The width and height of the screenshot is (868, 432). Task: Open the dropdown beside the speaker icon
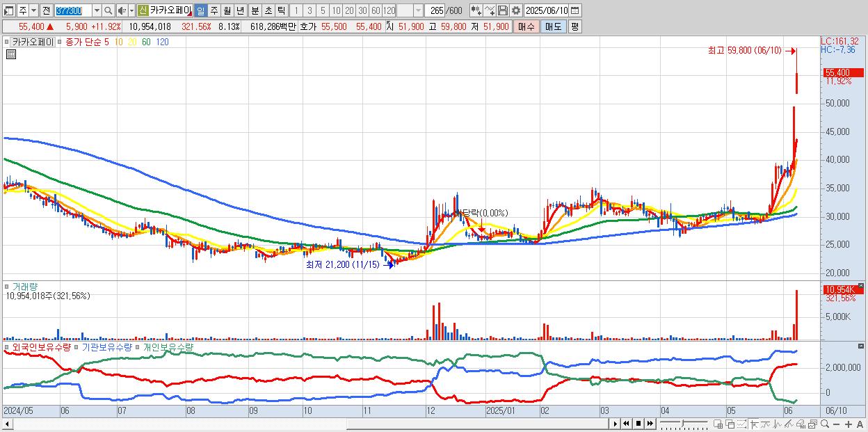coord(131,10)
